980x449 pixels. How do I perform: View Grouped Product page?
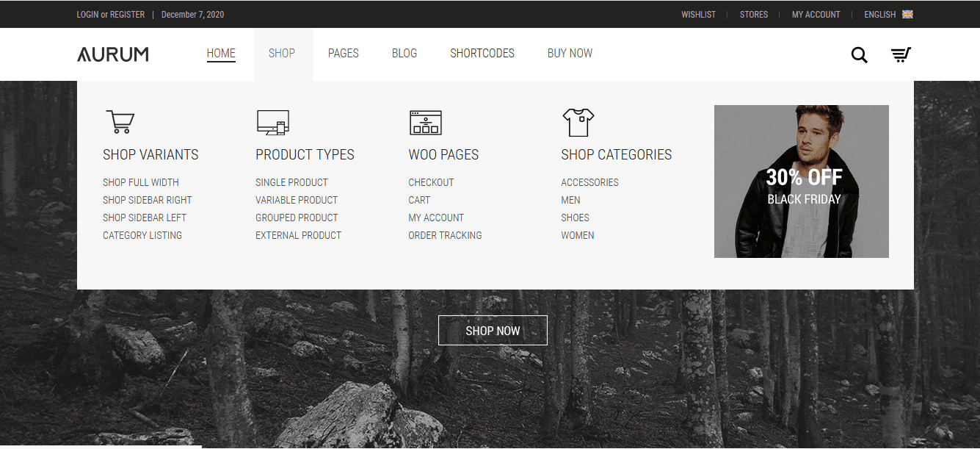coord(297,218)
